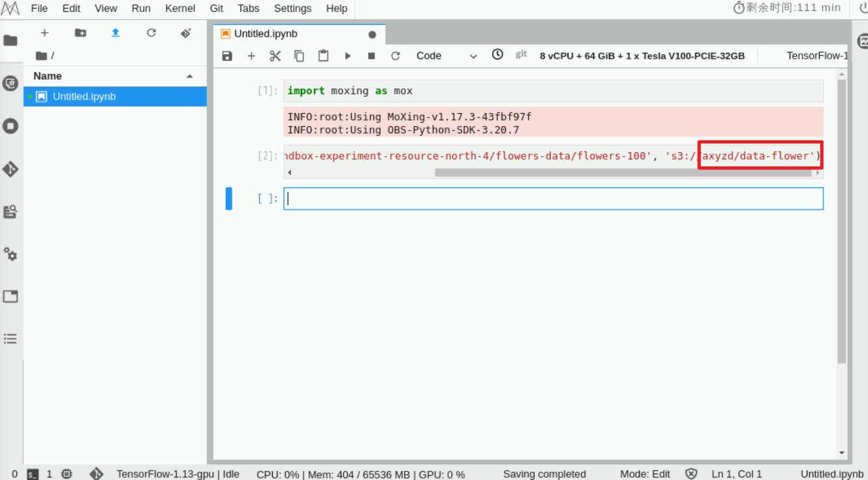Open the Git menu
Screen dimensions: 868x480
click(x=217, y=8)
